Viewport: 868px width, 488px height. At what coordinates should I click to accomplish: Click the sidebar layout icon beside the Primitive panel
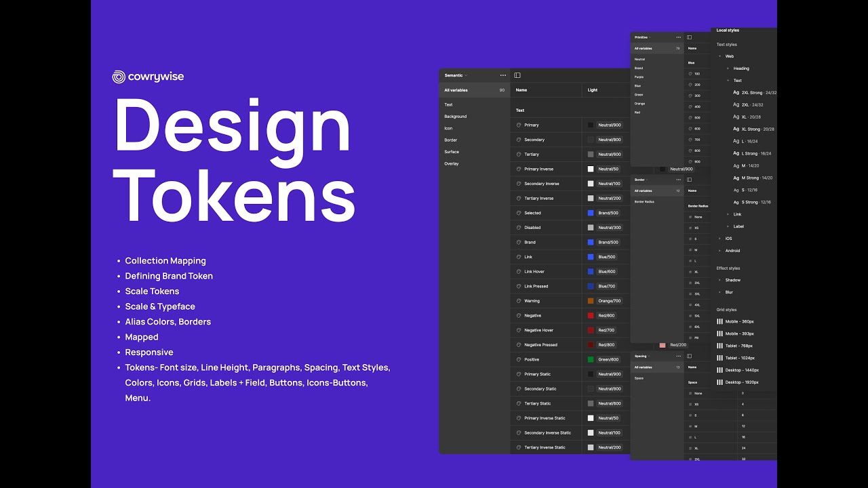(x=690, y=37)
